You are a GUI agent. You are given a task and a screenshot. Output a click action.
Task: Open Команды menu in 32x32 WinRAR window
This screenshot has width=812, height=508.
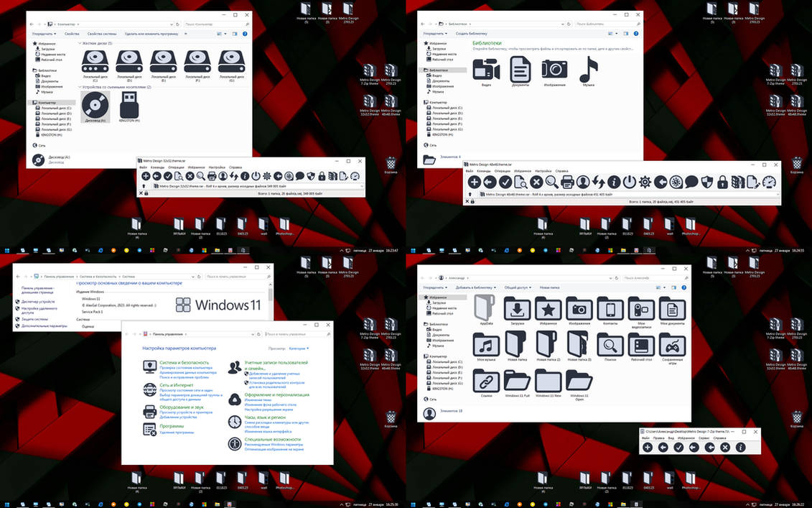pos(158,167)
